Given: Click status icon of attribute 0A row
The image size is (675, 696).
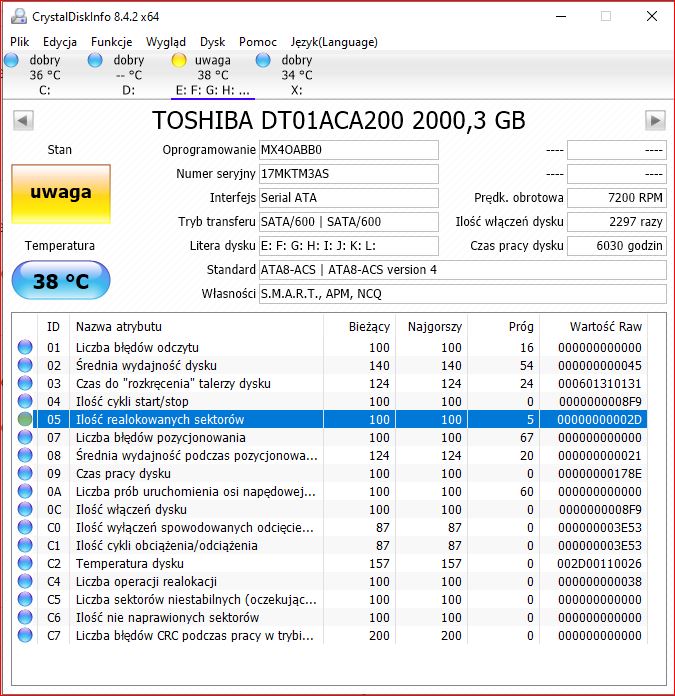Looking at the screenshot, I should [x=25, y=491].
